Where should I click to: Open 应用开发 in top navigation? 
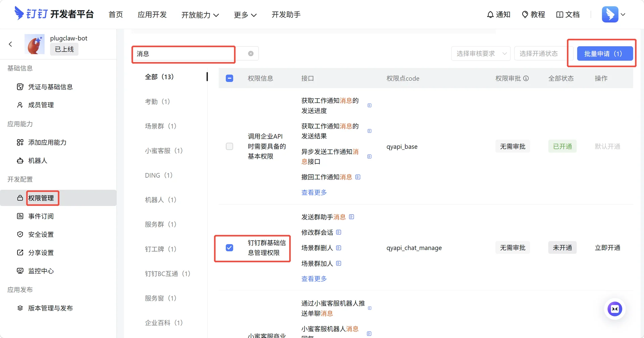[x=152, y=15]
